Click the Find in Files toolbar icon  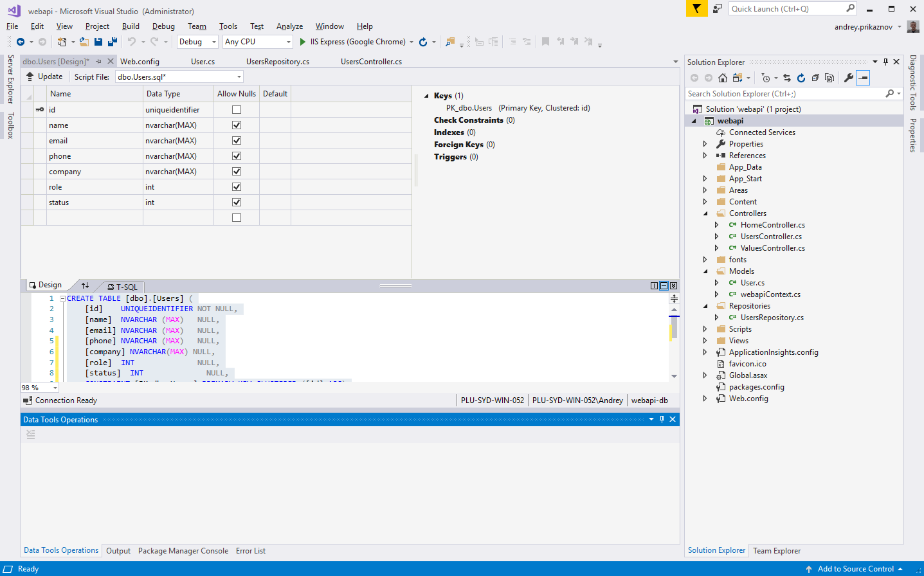(450, 42)
